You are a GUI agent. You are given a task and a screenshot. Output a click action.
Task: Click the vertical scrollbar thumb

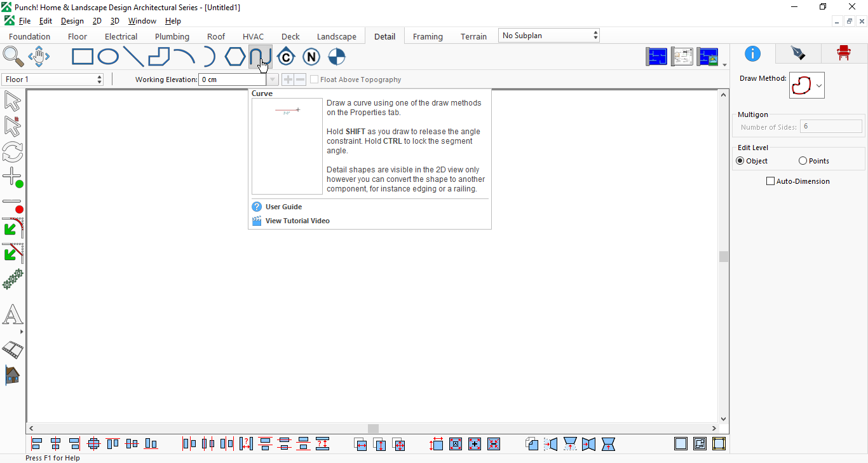(724, 256)
